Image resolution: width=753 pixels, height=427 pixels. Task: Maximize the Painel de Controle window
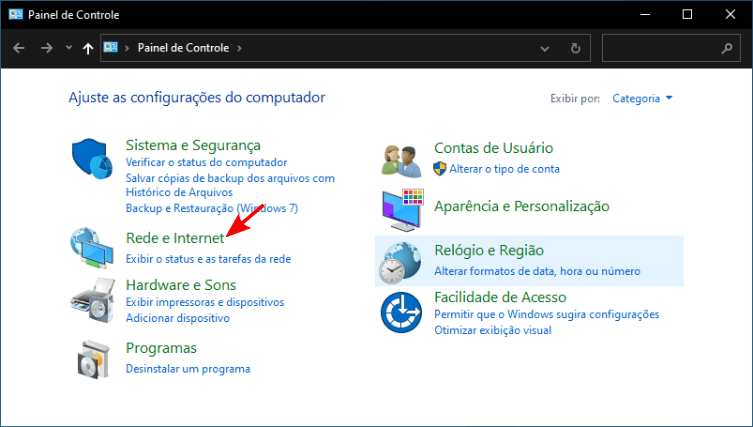687,14
